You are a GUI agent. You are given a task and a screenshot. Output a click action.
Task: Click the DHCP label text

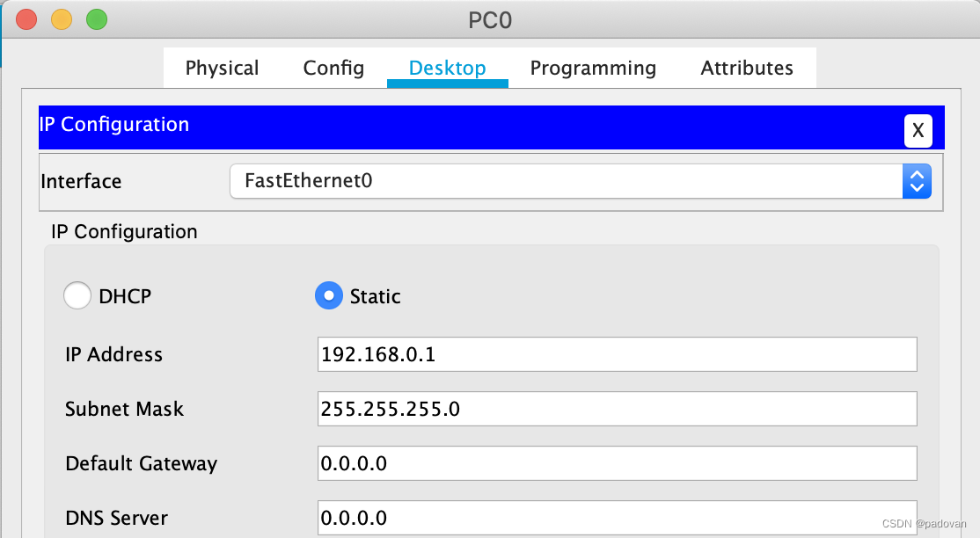tap(125, 296)
